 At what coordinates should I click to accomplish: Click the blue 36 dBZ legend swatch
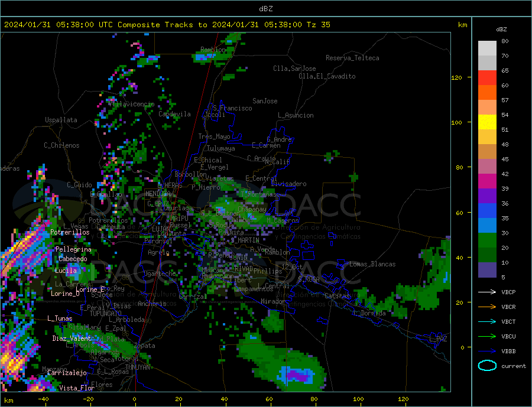click(487, 211)
